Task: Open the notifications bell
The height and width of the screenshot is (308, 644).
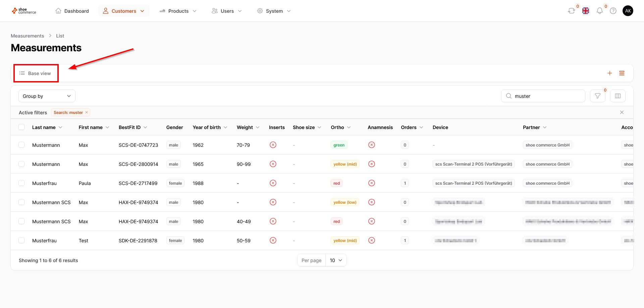Action: [x=599, y=11]
